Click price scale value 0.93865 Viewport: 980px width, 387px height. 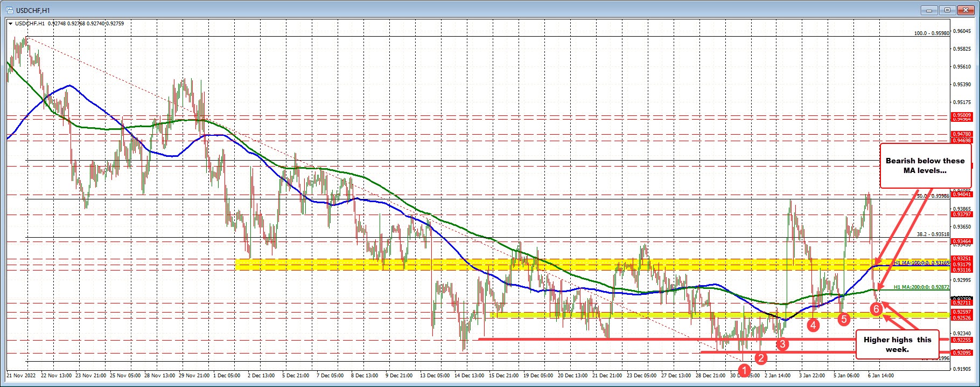click(962, 209)
